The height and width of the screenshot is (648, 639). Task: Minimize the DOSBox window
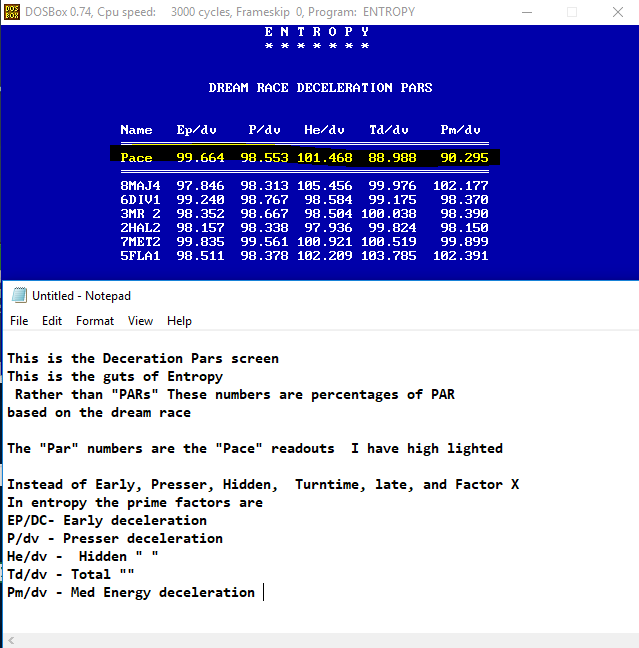[527, 12]
